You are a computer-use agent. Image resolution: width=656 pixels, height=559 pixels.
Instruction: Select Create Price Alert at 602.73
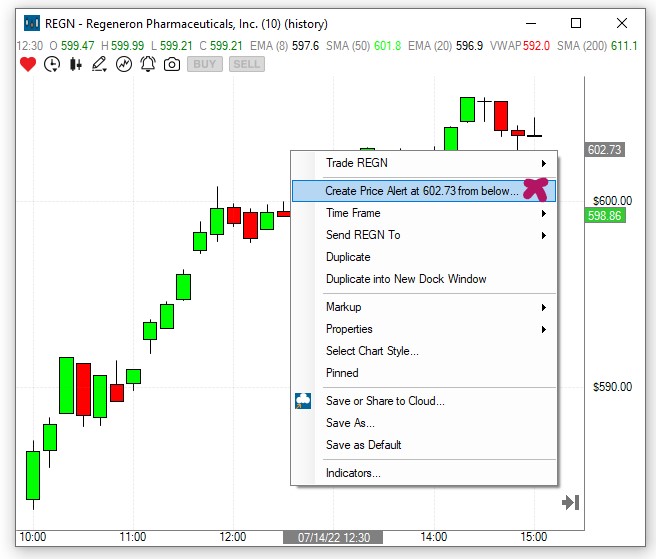click(420, 190)
